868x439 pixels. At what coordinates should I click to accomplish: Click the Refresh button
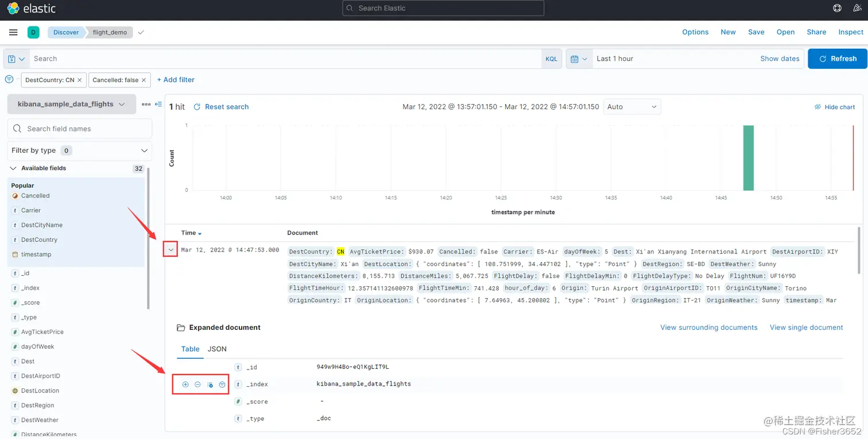[838, 59]
